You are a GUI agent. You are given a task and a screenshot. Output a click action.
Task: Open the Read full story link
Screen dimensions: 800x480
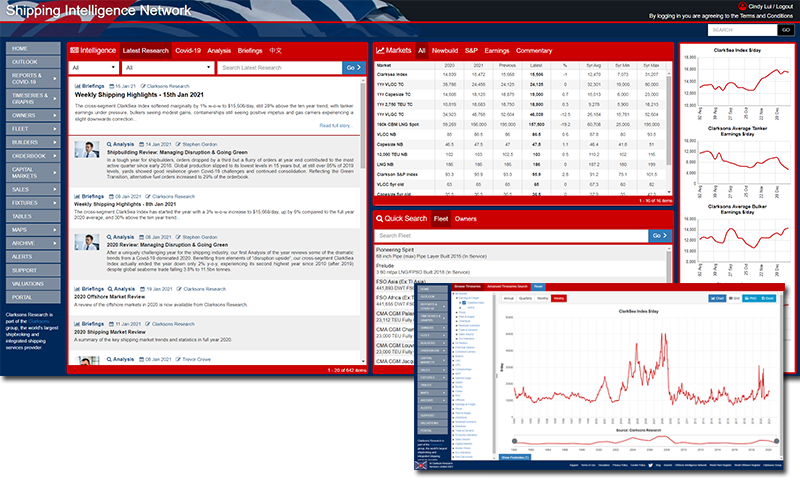335,125
